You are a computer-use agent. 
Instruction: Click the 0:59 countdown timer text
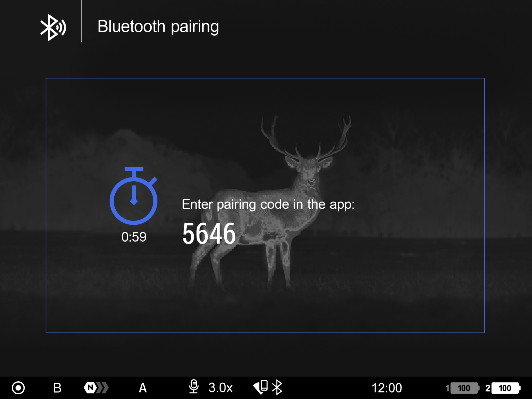[x=134, y=237]
